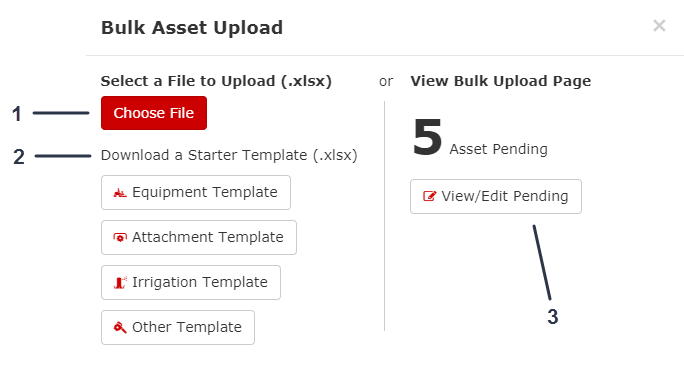The width and height of the screenshot is (684, 370).
Task: Click the Download a Starter Template text
Action: pyautogui.click(x=229, y=155)
